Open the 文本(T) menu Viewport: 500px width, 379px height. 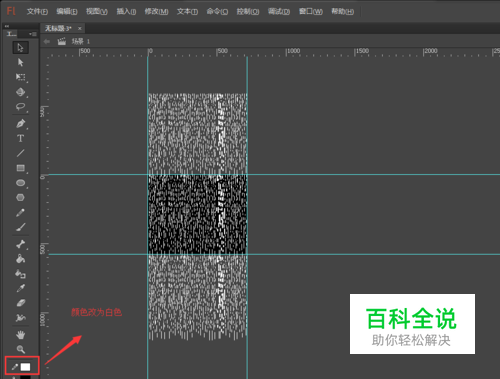[187, 12]
